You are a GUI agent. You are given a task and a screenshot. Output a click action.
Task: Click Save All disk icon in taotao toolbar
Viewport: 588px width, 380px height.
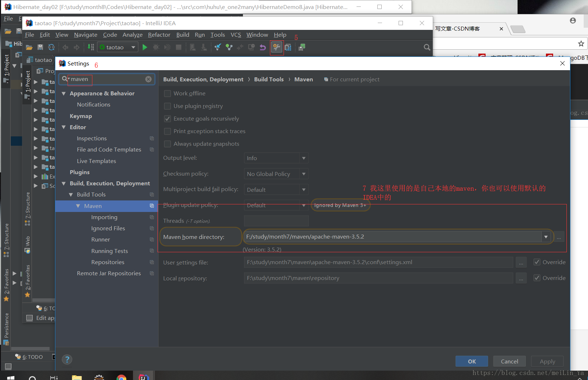point(40,47)
